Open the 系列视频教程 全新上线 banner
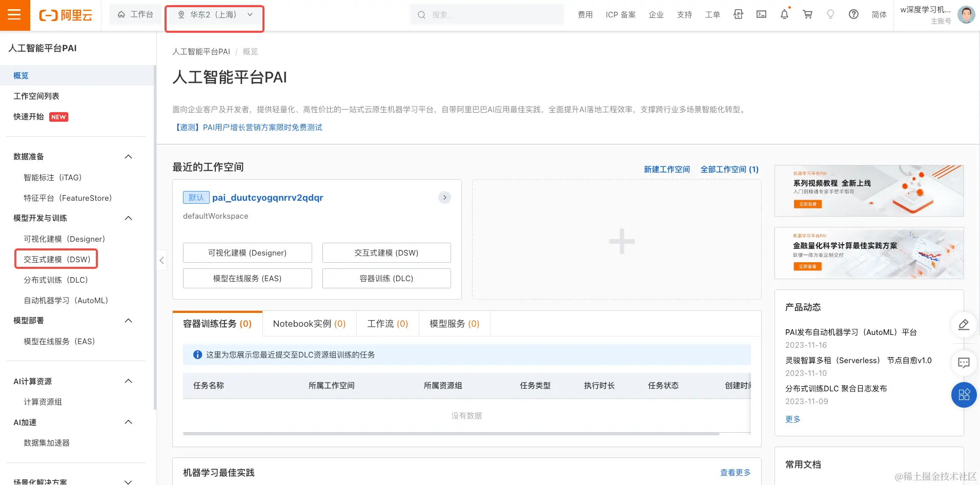Viewport: 980px width, 485px height. point(869,191)
